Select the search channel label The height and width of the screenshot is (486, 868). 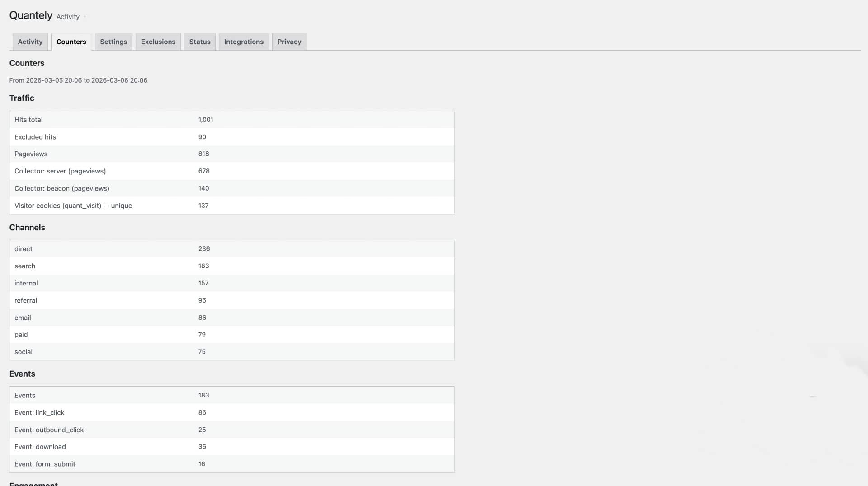click(25, 266)
